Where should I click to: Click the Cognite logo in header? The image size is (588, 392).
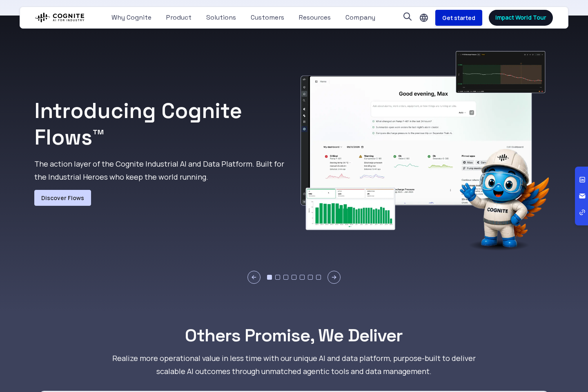coord(60,17)
